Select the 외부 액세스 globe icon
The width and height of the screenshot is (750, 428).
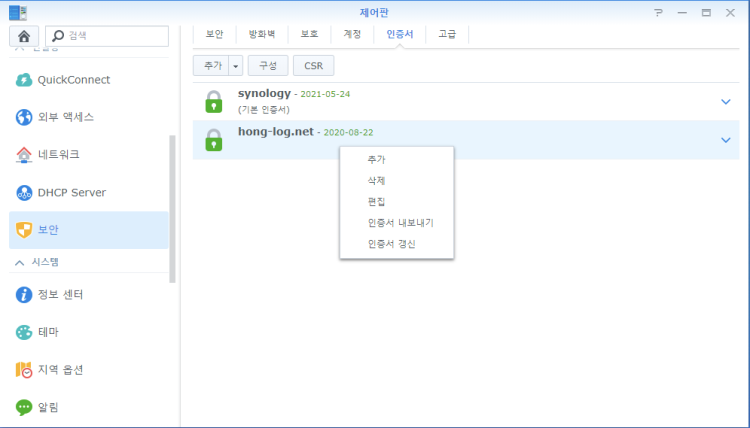coord(24,117)
